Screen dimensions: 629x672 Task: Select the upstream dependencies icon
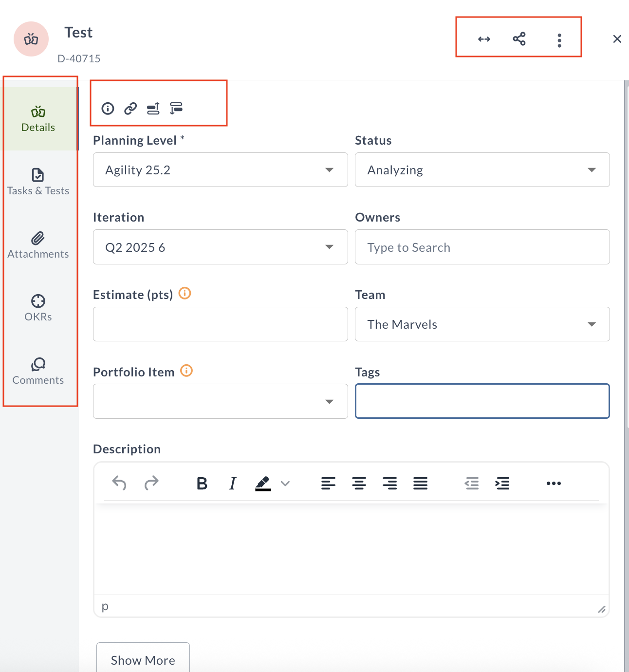(x=153, y=109)
